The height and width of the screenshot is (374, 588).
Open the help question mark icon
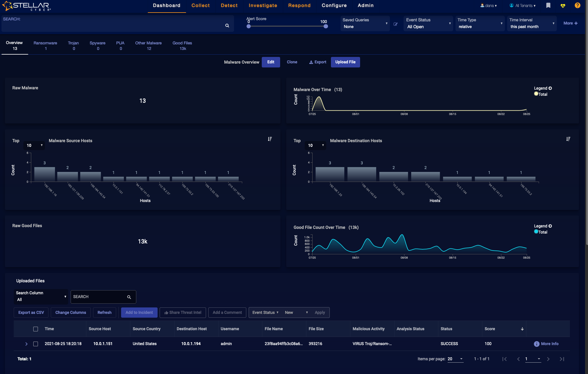pyautogui.click(x=577, y=6)
